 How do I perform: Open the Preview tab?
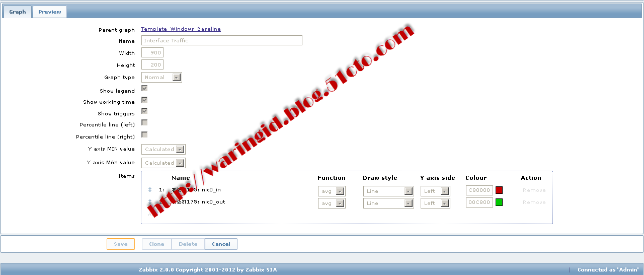tap(50, 12)
